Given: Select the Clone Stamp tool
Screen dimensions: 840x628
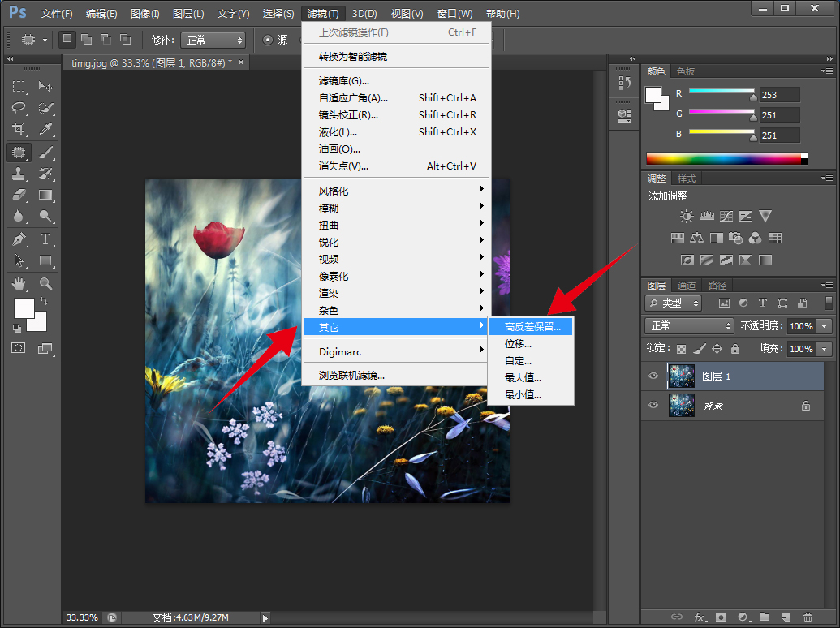Looking at the screenshot, I should 19,174.
